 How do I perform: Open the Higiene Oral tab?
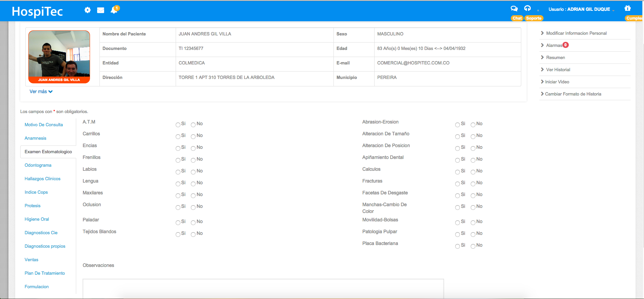(37, 219)
